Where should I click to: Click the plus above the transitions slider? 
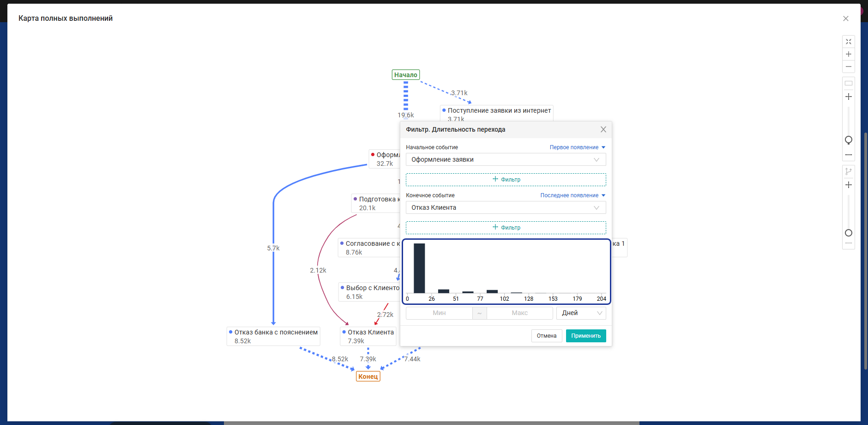[x=849, y=185]
